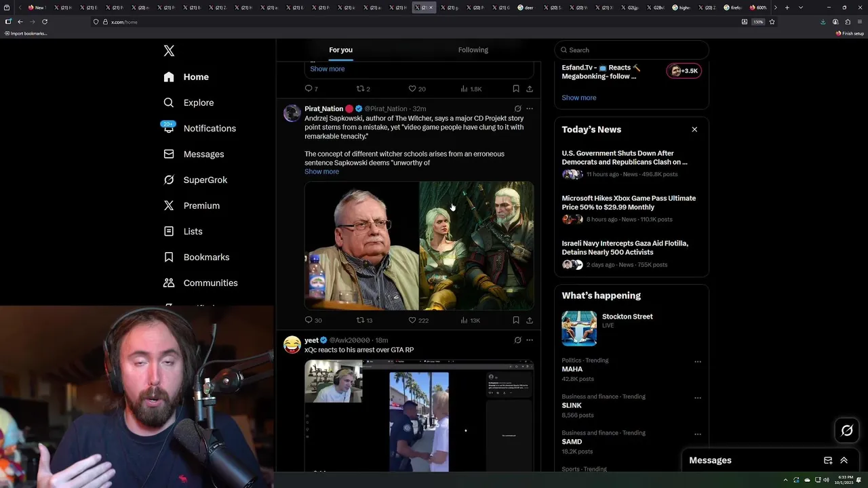This screenshot has width=868, height=488.
Task: Click Import bookmarks in bookmarks bar
Action: click(x=26, y=33)
